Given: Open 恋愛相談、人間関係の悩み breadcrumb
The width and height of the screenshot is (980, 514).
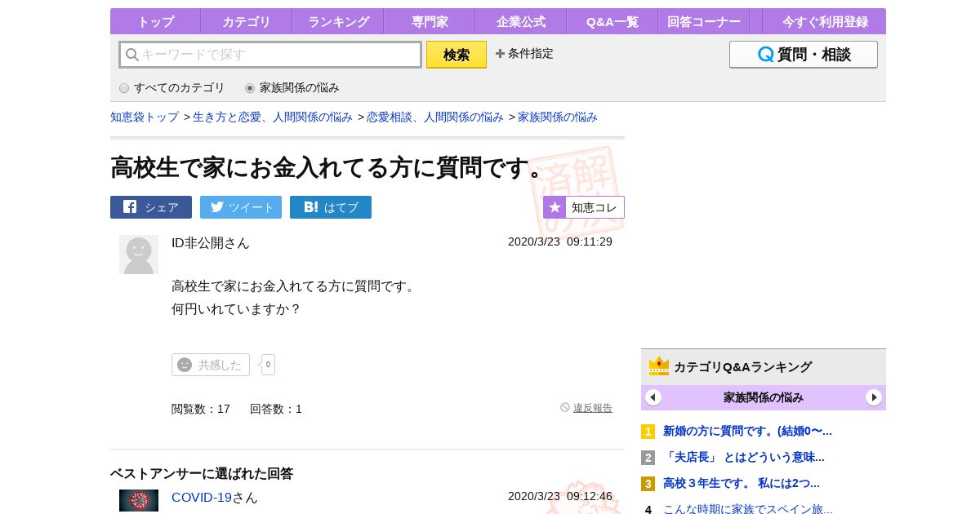Looking at the screenshot, I should (435, 117).
